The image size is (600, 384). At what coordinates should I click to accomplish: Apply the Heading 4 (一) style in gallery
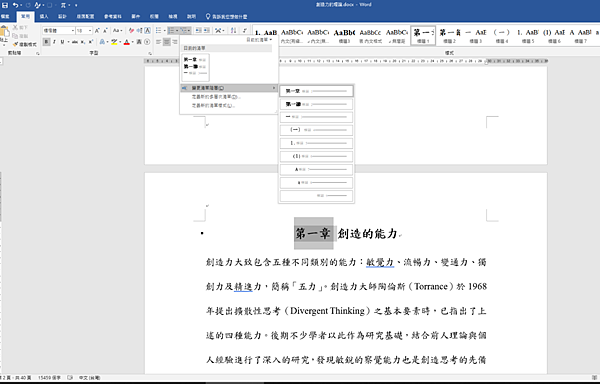click(x=501, y=36)
